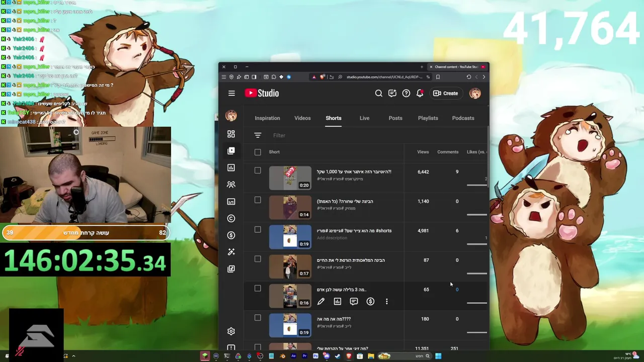Toggle the select-all checkbox in the Short header
This screenshot has width=644, height=362.
click(x=258, y=152)
